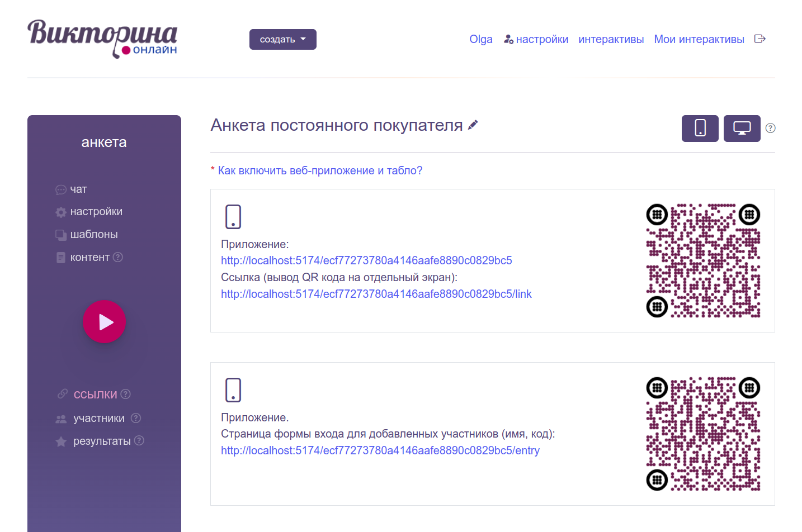Screen dimensions: 802x532
Task: Click help icon beside контент
Action: pos(118,257)
